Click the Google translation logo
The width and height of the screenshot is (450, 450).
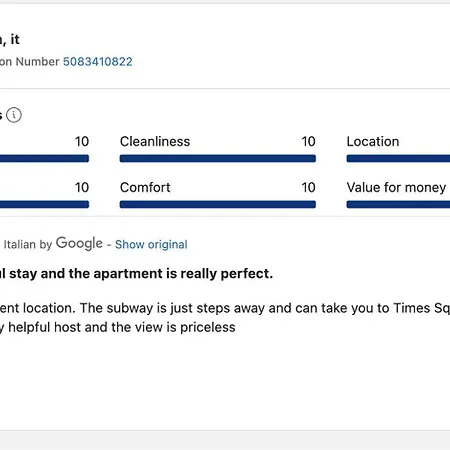click(x=79, y=243)
